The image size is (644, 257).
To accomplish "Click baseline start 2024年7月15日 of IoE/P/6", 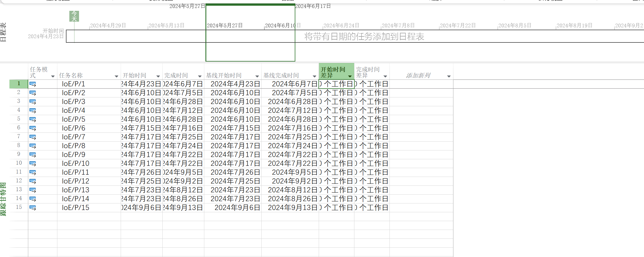I will coord(235,128).
